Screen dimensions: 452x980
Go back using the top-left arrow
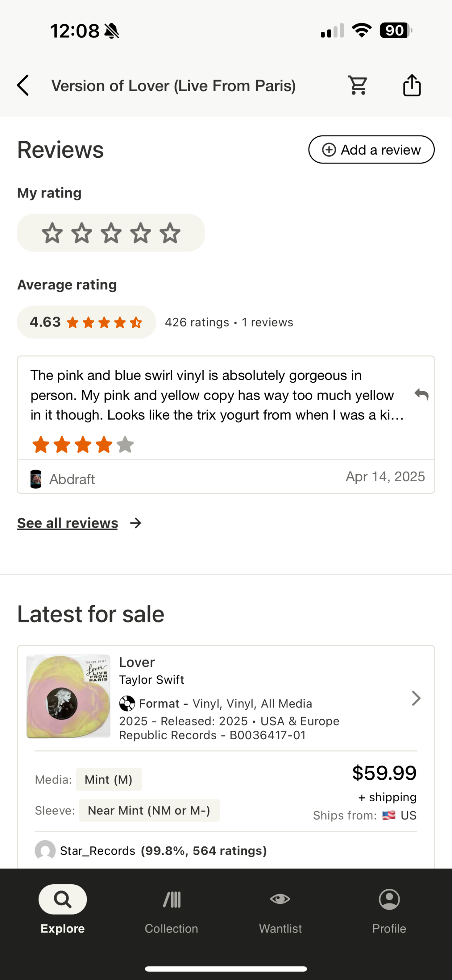pos(23,85)
